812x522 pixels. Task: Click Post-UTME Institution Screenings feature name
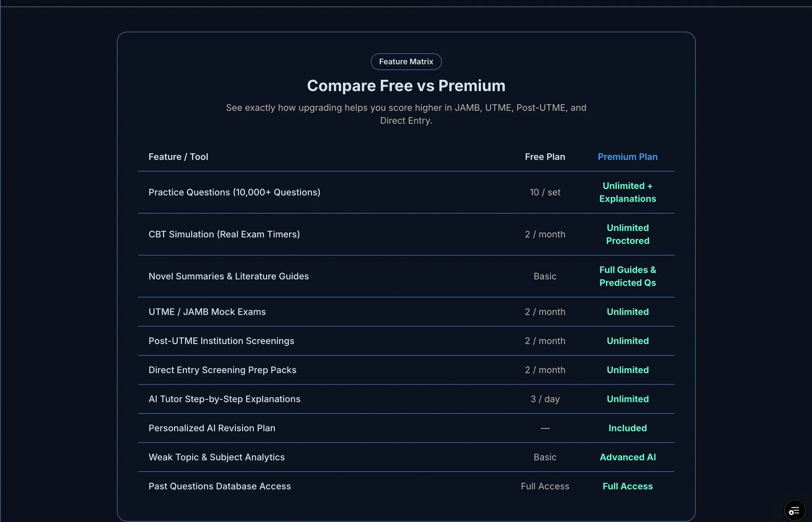tap(221, 341)
